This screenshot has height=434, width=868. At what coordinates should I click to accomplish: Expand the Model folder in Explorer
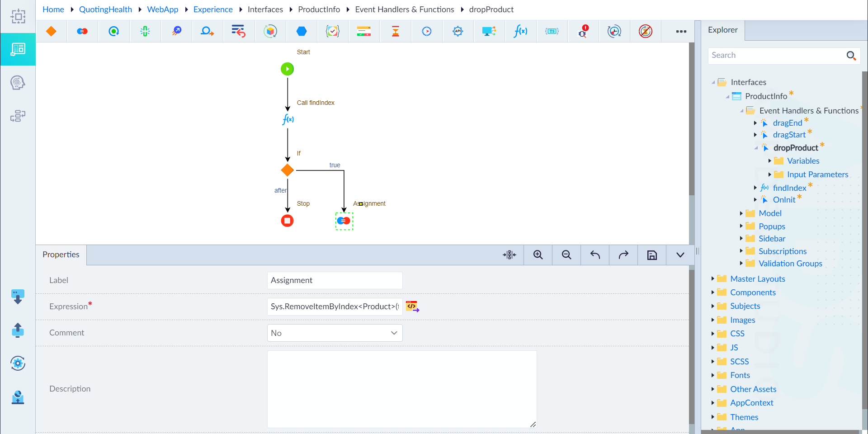point(741,213)
